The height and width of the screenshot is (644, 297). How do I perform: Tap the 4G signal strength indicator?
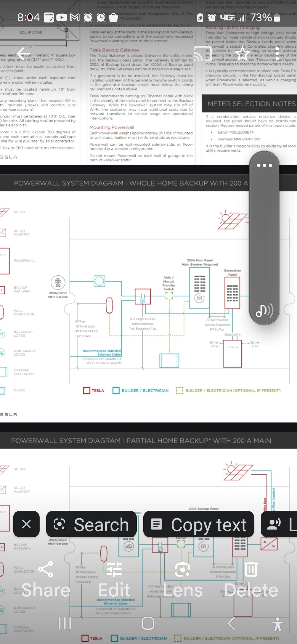[x=233, y=18]
